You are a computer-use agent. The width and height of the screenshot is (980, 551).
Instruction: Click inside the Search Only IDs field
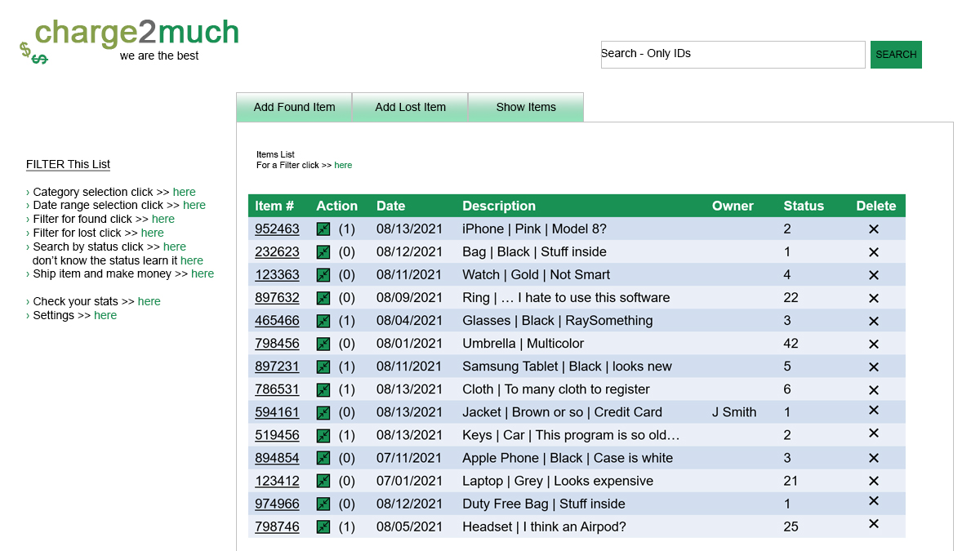click(732, 55)
